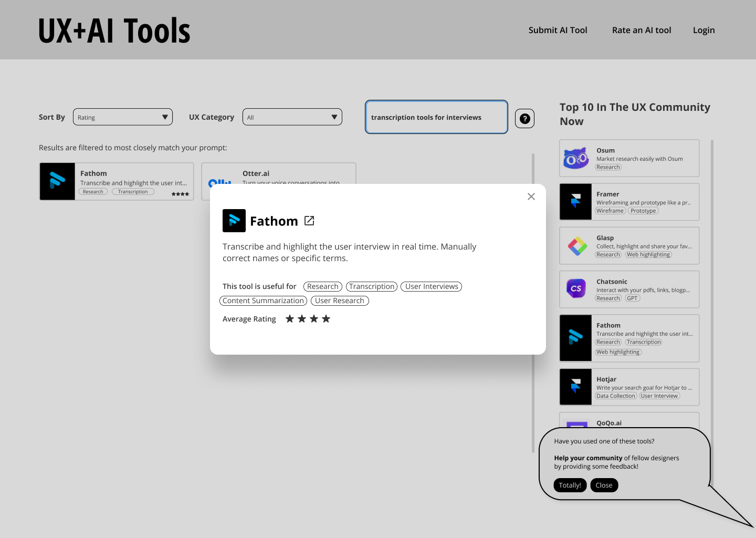The height and width of the screenshot is (538, 756).
Task: Click the Chatsonic CS icon
Action: pos(576,288)
